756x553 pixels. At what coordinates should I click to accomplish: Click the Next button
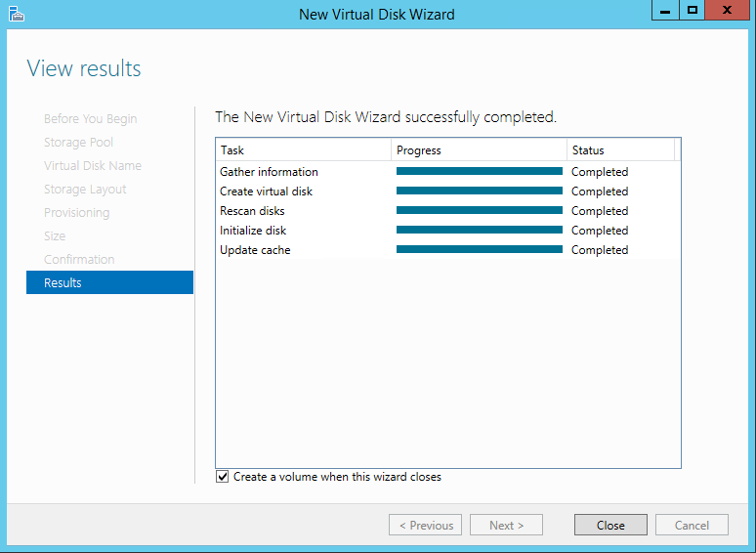point(506,525)
